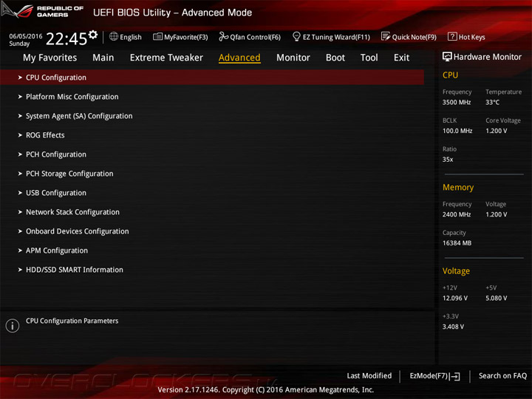Open the My Favorites tab

point(50,58)
